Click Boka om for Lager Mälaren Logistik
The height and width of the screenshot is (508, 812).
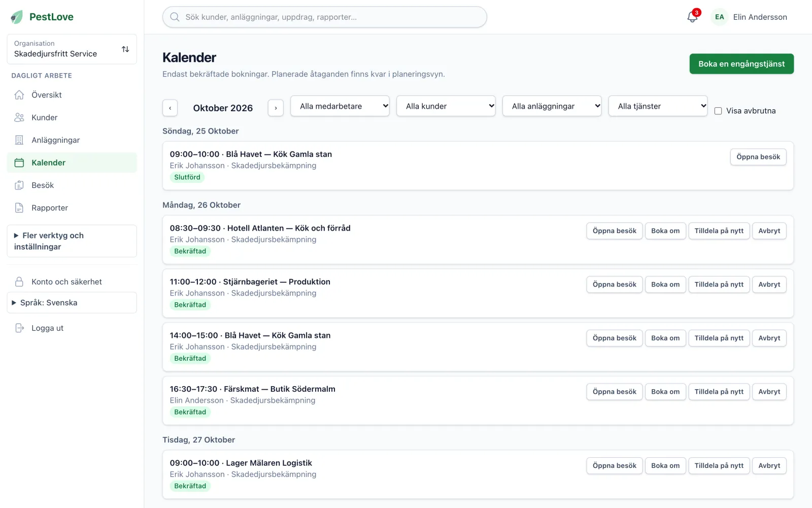pos(665,466)
